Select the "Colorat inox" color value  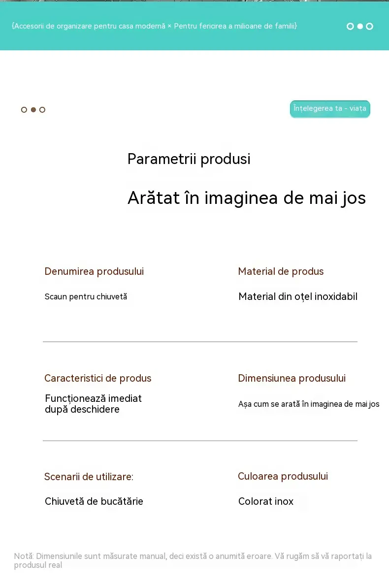(x=266, y=501)
